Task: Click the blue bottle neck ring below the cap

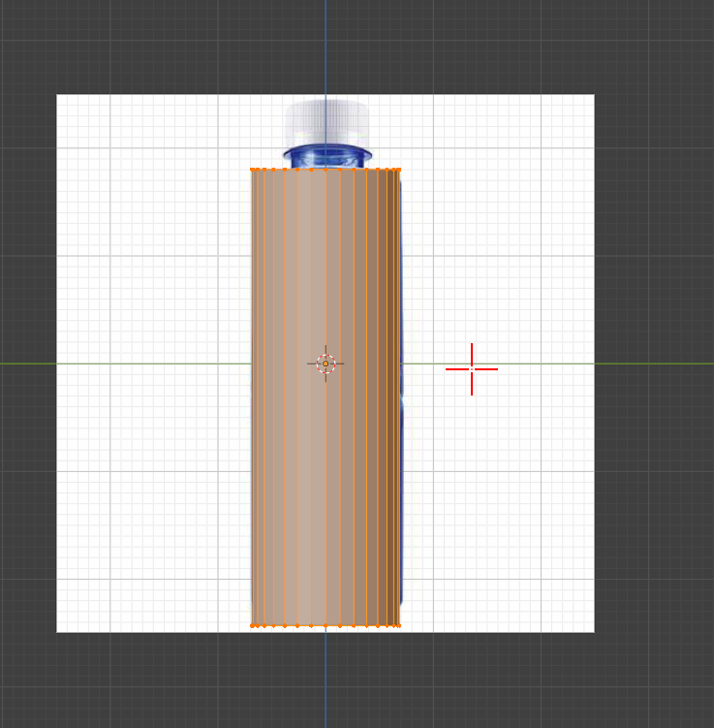Action: (x=327, y=154)
